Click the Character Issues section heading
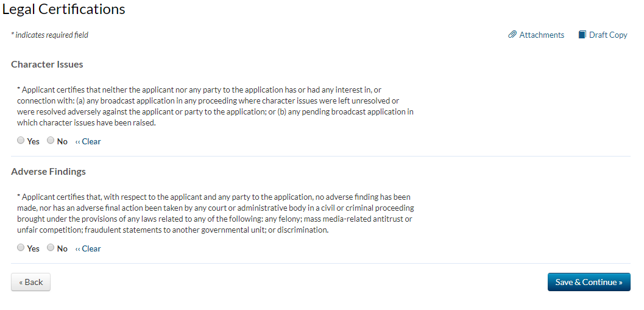The height and width of the screenshot is (310, 644). point(47,64)
